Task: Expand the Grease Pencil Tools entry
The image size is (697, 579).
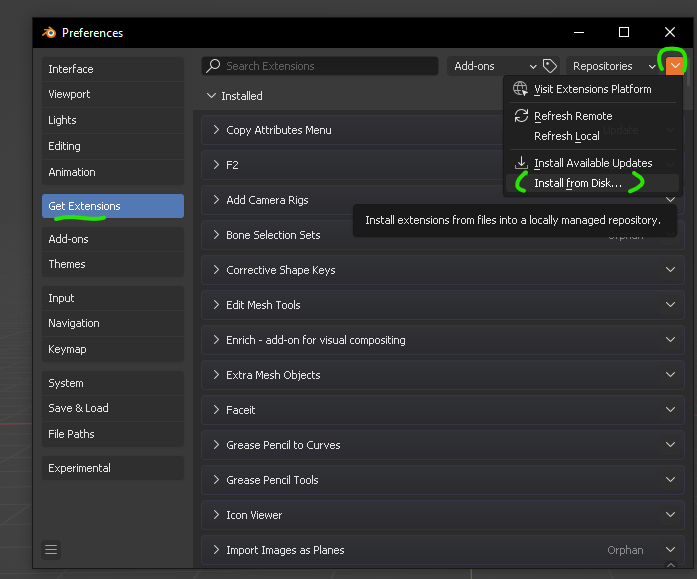Action: (216, 480)
